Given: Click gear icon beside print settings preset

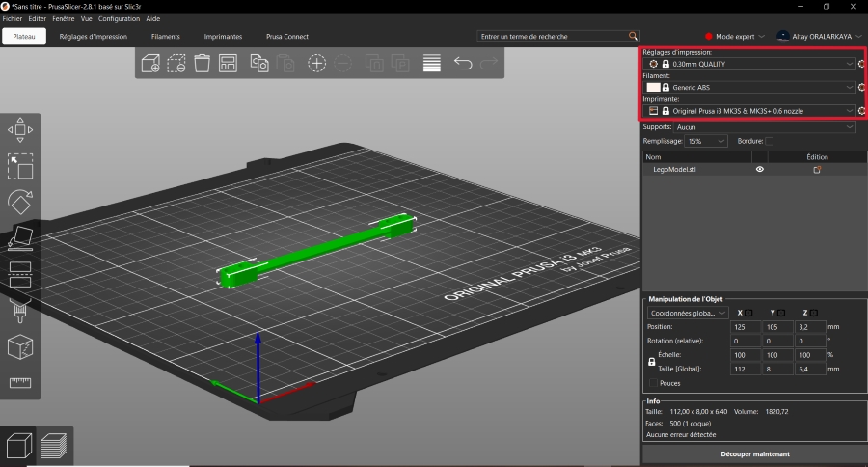Looking at the screenshot, I should coord(861,64).
